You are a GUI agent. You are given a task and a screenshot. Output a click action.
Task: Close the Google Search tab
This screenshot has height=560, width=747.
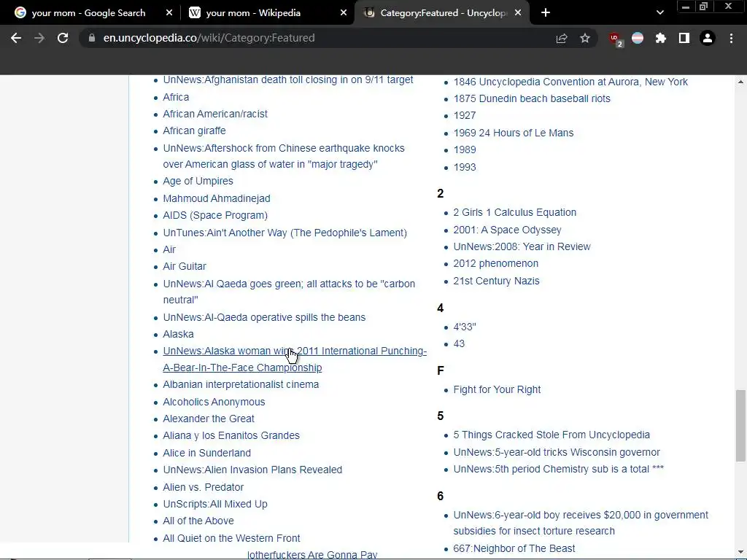[169, 13]
